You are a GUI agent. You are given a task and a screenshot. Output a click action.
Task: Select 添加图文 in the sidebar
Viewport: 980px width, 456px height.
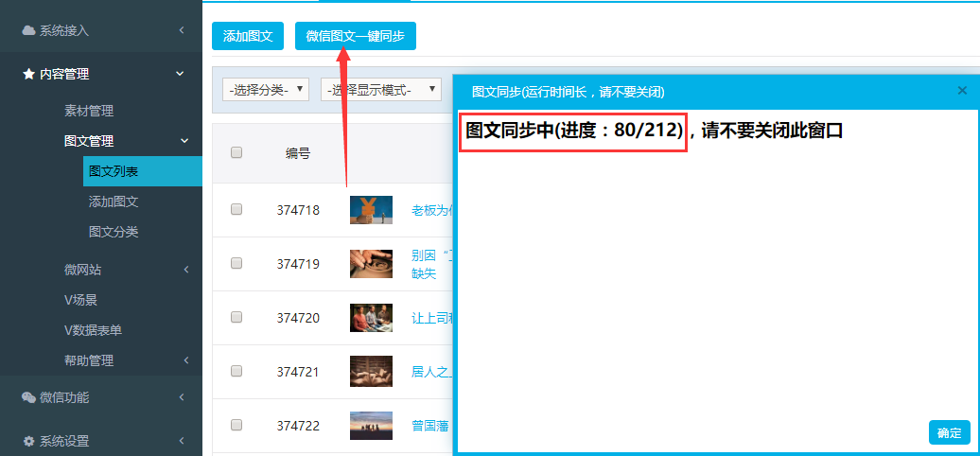[x=114, y=202]
